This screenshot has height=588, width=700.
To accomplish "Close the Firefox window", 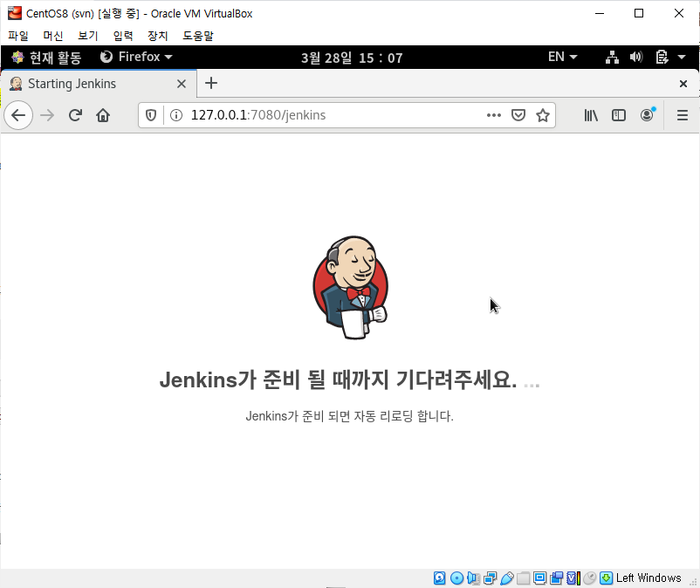I will pos(683,84).
